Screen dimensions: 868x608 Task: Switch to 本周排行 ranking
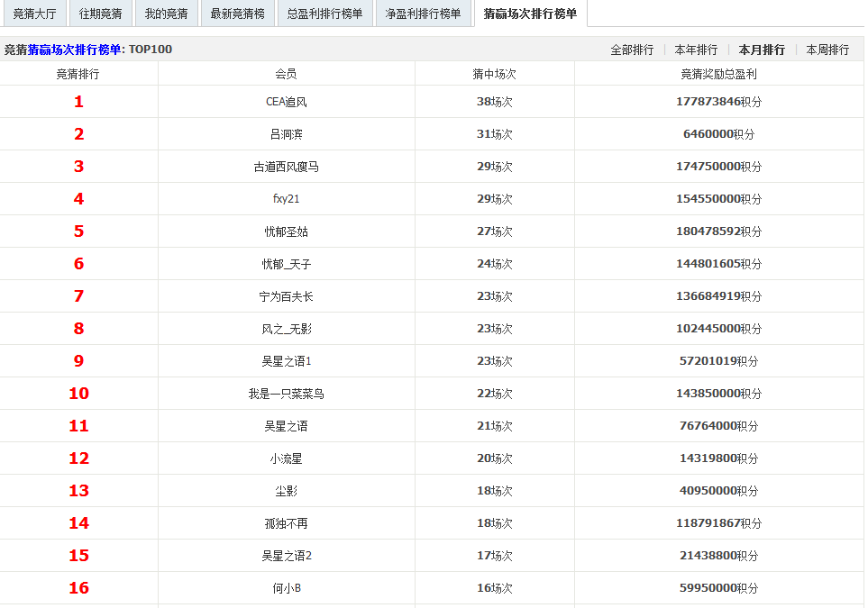click(827, 50)
